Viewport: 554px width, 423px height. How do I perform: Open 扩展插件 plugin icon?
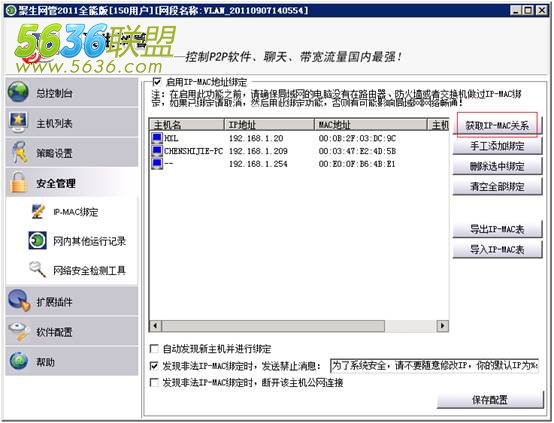coord(19,301)
